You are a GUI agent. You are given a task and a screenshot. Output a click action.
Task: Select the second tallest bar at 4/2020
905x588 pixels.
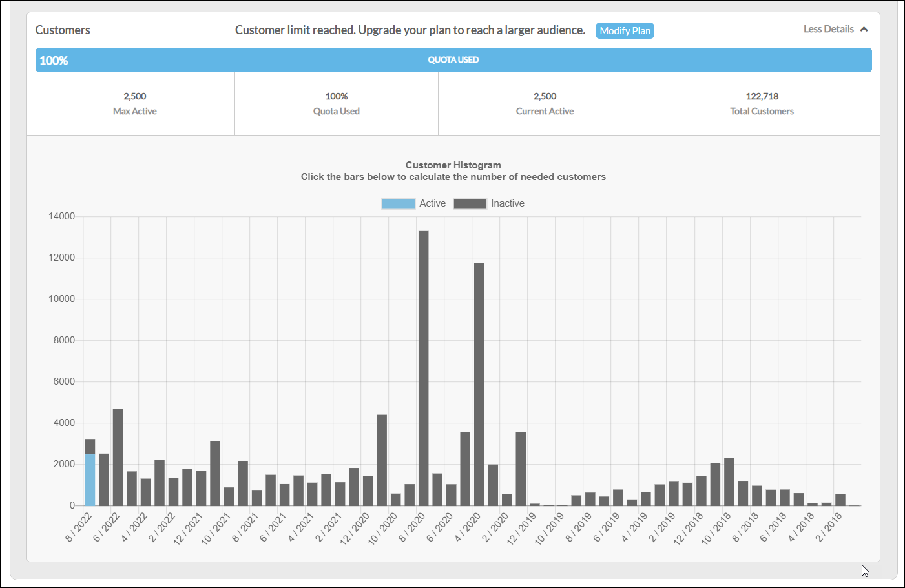pos(479,384)
